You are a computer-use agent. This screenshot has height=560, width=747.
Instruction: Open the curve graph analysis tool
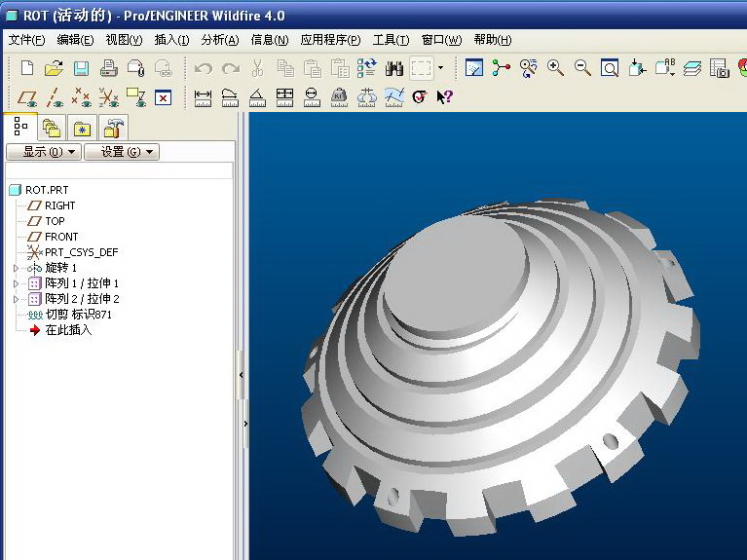click(394, 97)
